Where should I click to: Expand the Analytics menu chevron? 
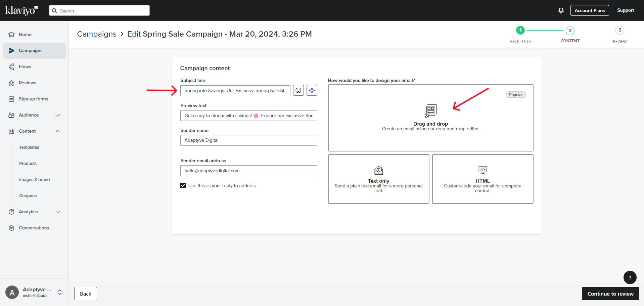(x=58, y=212)
